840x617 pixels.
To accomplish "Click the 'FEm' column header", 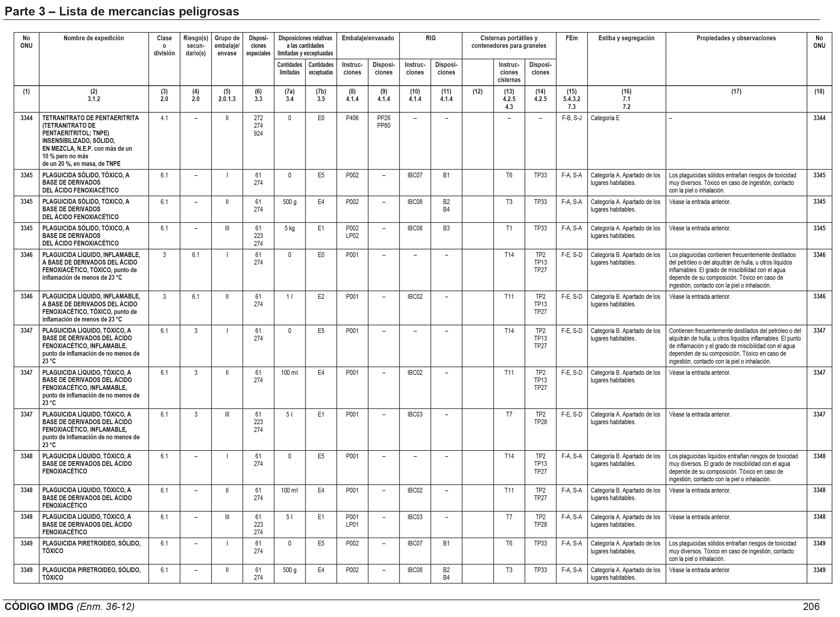I will click(571, 38).
